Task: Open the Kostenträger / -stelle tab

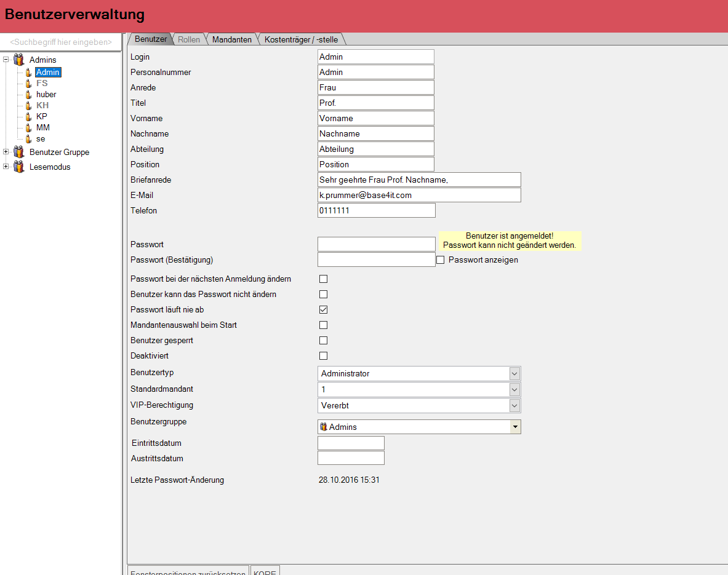Action: [301, 39]
